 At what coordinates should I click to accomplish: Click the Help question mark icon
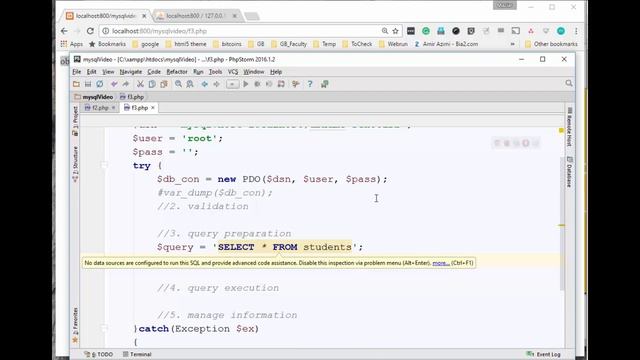pos(310,84)
